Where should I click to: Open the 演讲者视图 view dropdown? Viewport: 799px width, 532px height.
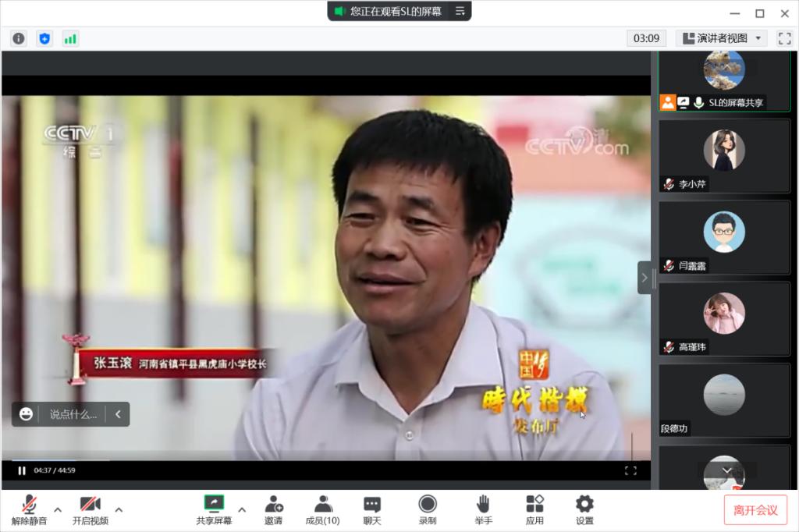tap(721, 38)
